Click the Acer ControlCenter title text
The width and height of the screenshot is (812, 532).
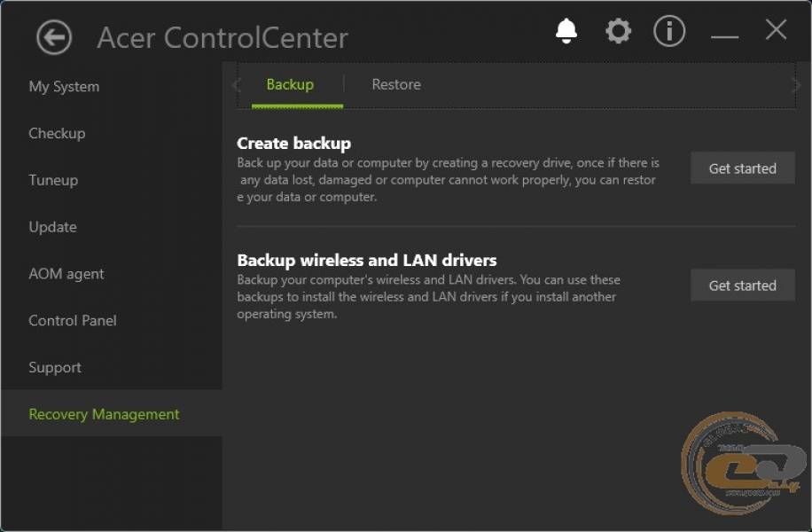(x=223, y=38)
